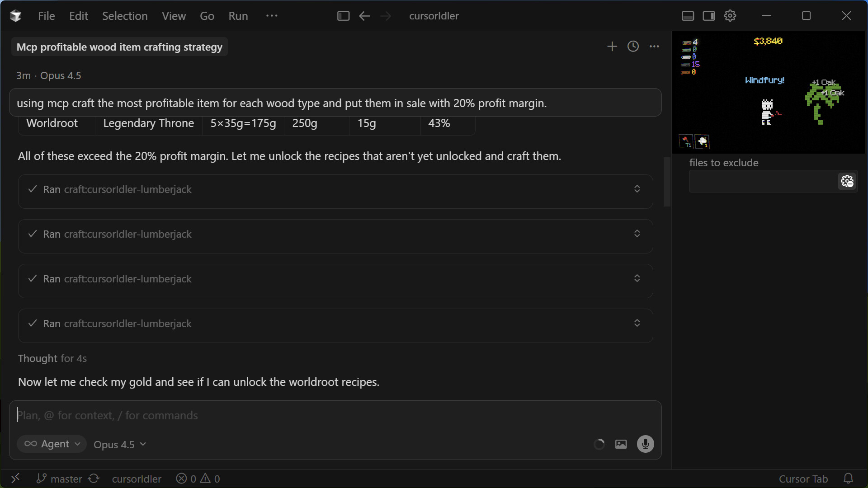Open the Run menu

pyautogui.click(x=238, y=16)
